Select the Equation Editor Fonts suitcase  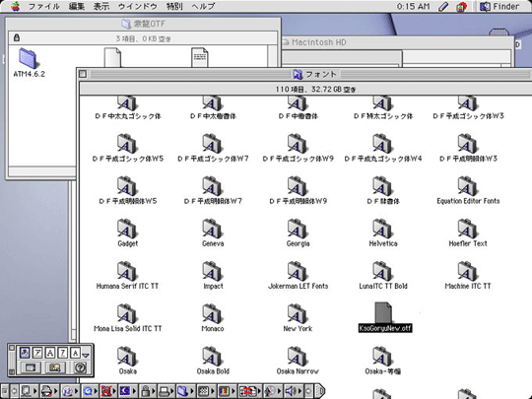(468, 186)
